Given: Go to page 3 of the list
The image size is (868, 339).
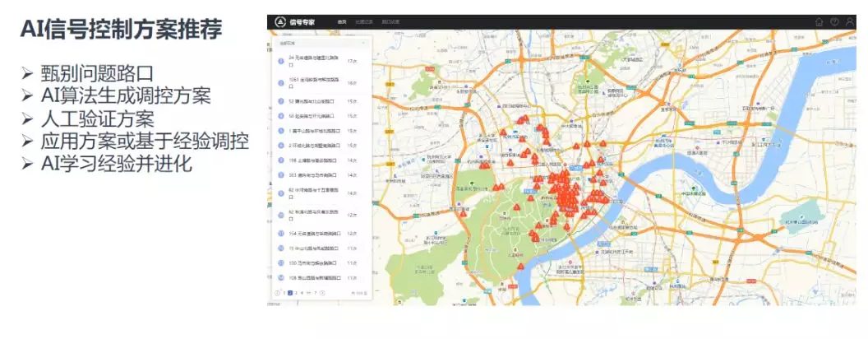Looking at the screenshot, I should (x=297, y=292).
